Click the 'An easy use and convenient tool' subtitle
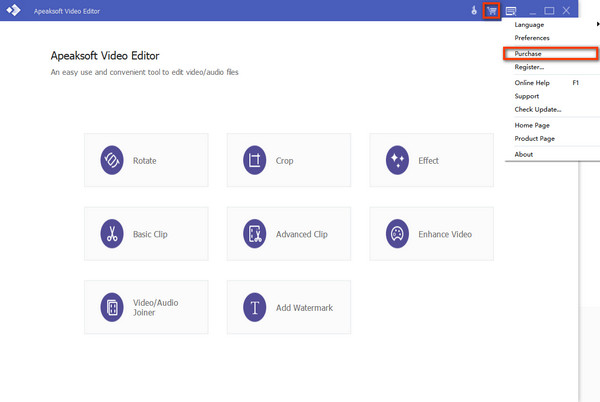This screenshot has height=402, width=600. click(144, 72)
